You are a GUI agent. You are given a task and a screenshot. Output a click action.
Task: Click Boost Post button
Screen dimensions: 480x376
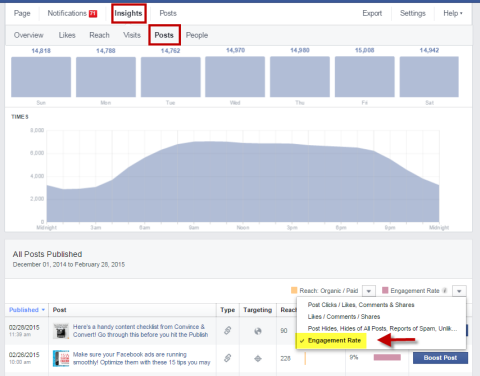pos(440,358)
